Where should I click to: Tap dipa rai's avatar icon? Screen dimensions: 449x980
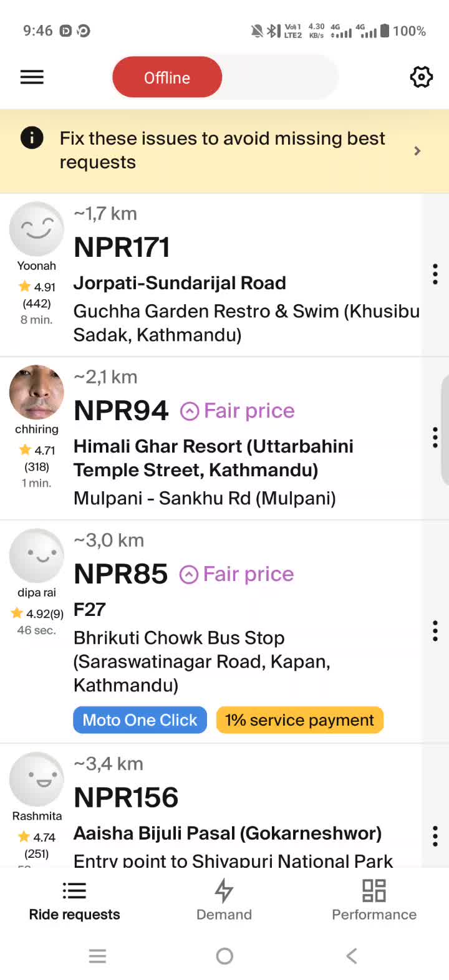pyautogui.click(x=37, y=555)
